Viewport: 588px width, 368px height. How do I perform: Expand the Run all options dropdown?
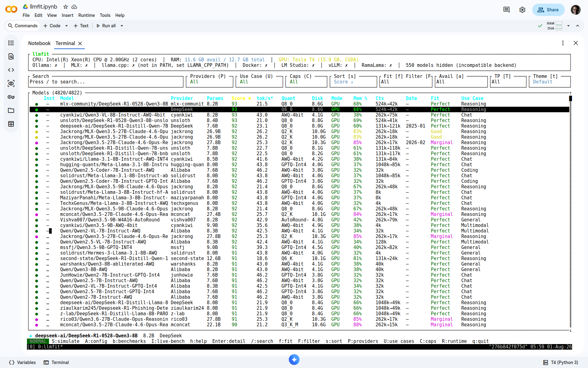click(x=122, y=26)
